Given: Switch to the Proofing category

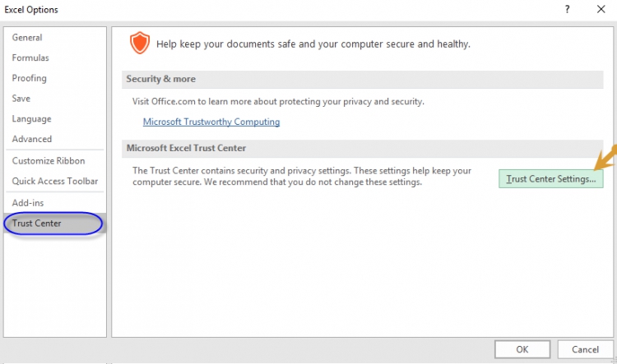Looking at the screenshot, I should click(30, 79).
